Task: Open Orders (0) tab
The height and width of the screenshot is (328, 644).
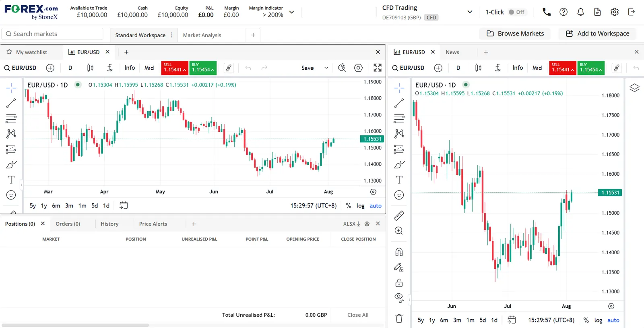Action: point(68,224)
